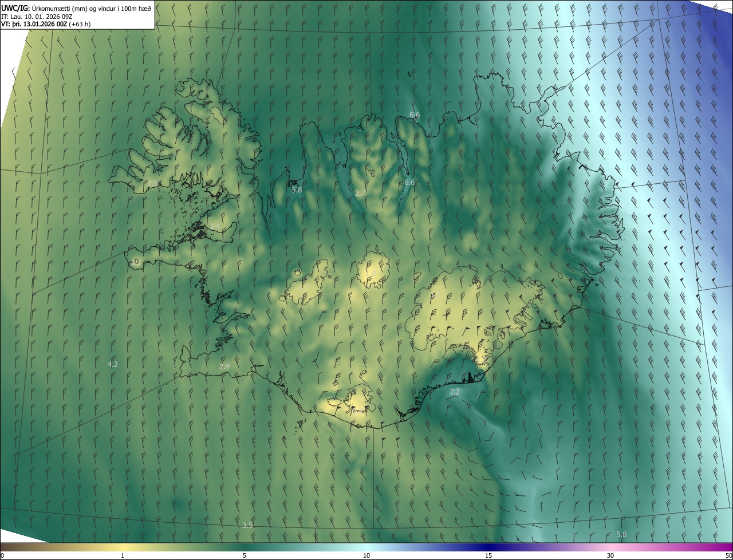The width and height of the screenshot is (733, 560).
Task: Click the 5.8 value at the northern bay
Action: pos(297,190)
